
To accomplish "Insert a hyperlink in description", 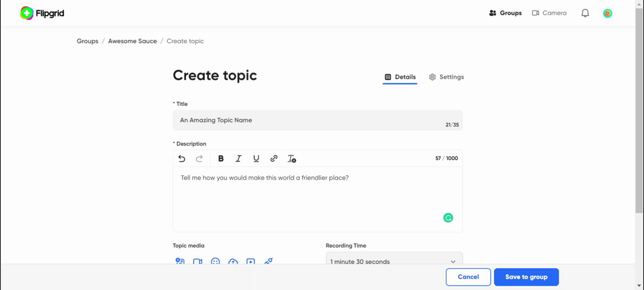I will (274, 159).
